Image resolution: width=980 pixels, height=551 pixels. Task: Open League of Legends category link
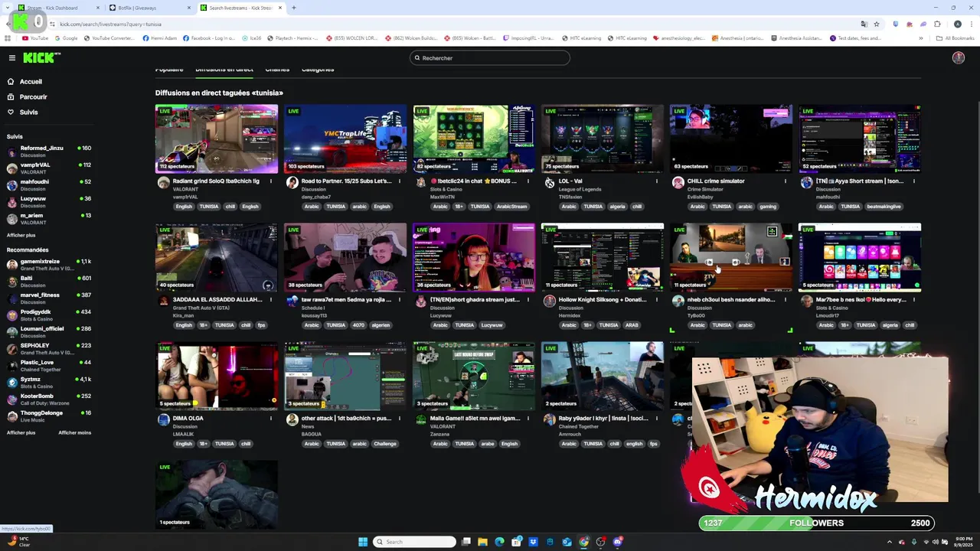tap(580, 189)
